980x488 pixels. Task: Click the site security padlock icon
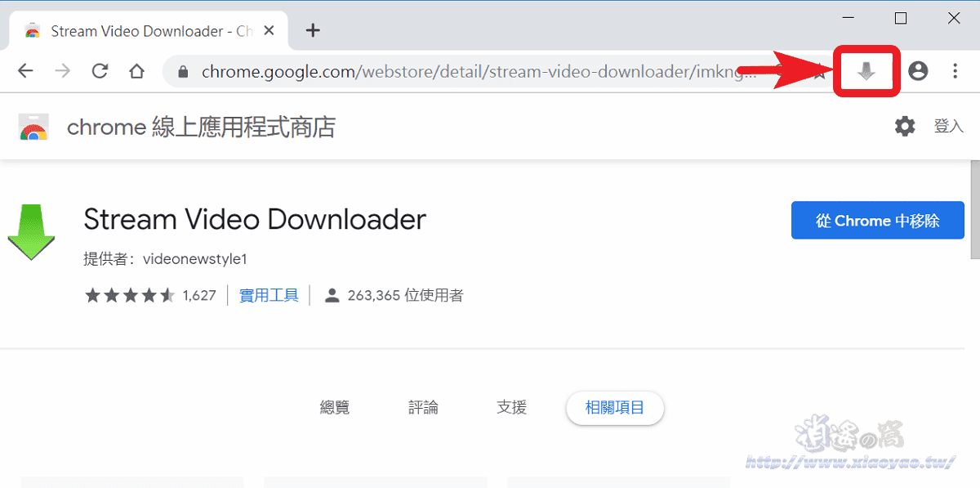point(184,71)
